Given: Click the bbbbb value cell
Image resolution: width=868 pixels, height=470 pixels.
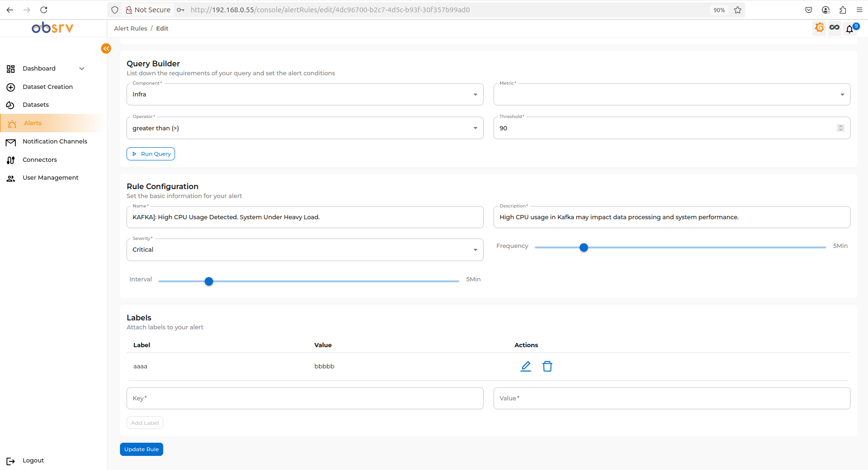Looking at the screenshot, I should 324,366.
